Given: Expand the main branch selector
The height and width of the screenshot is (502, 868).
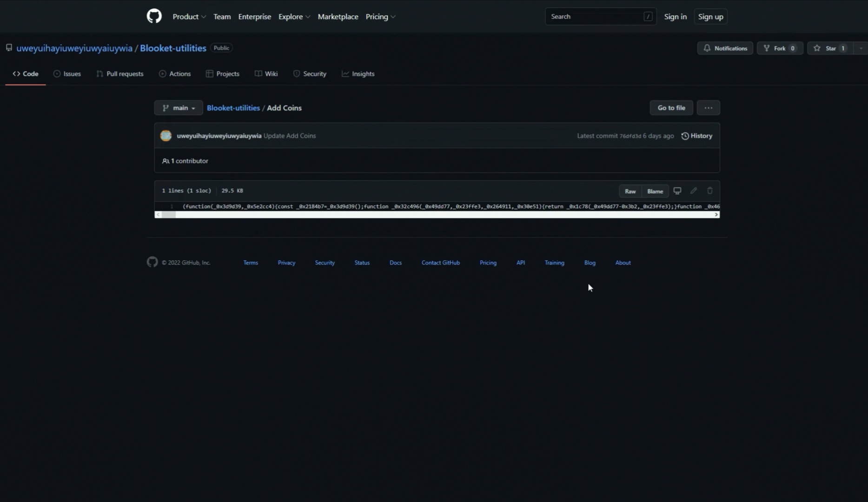Looking at the screenshot, I should (179, 108).
